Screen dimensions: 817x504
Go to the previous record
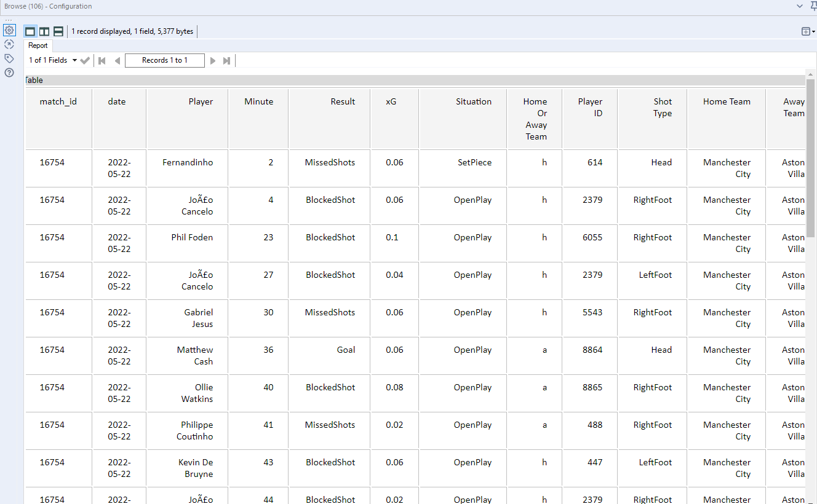pos(117,60)
